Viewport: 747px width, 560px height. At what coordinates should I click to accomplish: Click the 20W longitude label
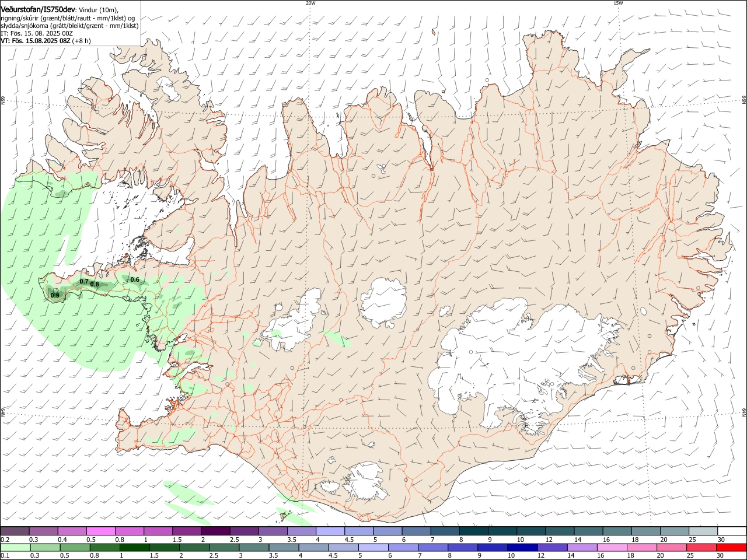click(x=310, y=3)
